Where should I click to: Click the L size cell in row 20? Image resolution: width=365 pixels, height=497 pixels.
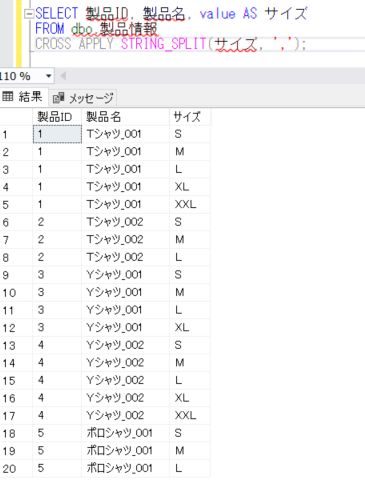[190, 469]
